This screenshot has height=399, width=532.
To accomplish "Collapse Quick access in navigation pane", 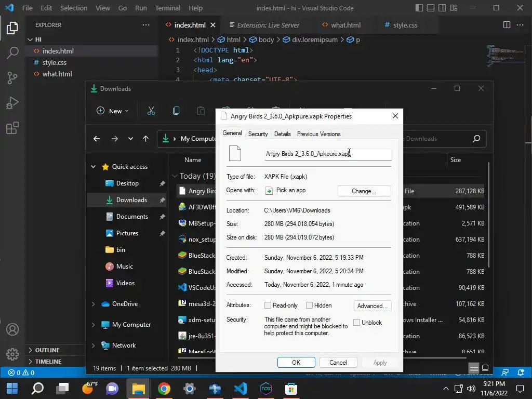I will point(94,167).
